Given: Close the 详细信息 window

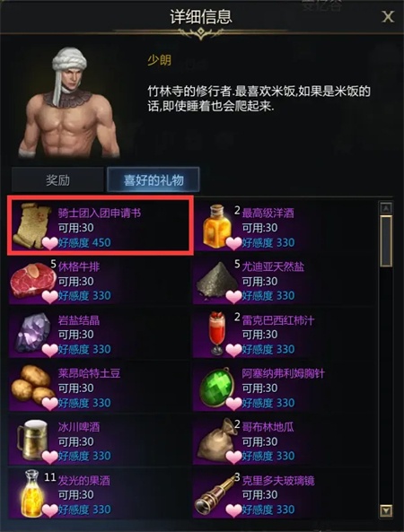Looking at the screenshot, I should [x=388, y=17].
